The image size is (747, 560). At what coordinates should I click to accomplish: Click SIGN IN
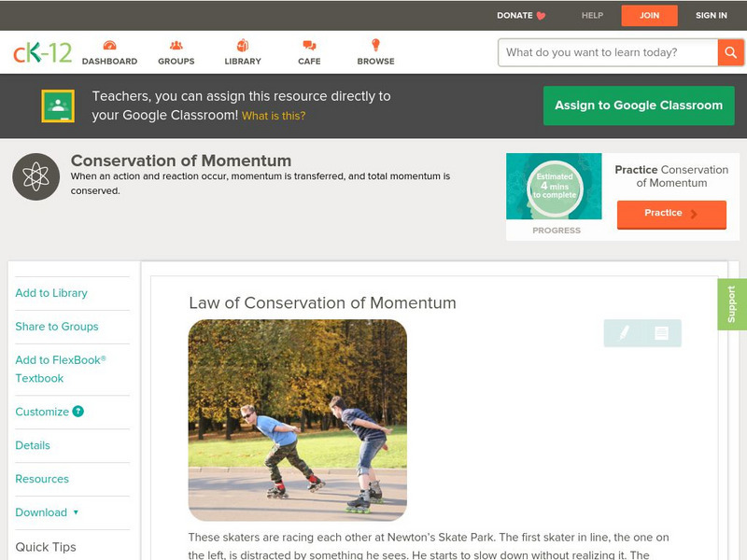[x=712, y=16]
